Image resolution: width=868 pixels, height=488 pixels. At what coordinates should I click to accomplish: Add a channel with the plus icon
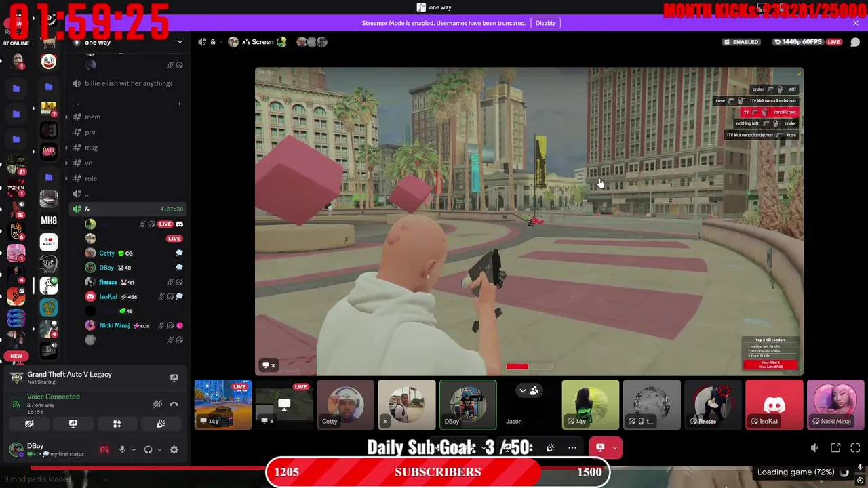pos(179,104)
